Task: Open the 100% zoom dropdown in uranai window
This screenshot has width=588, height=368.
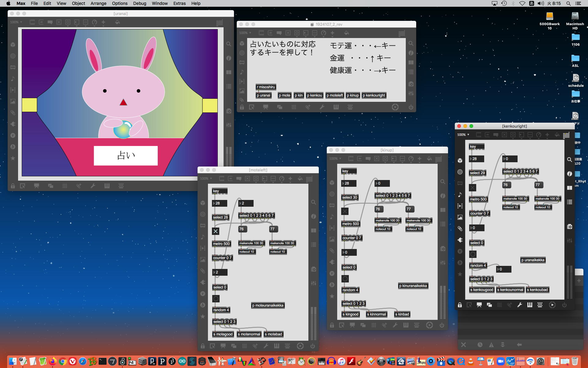Action: 16,22
